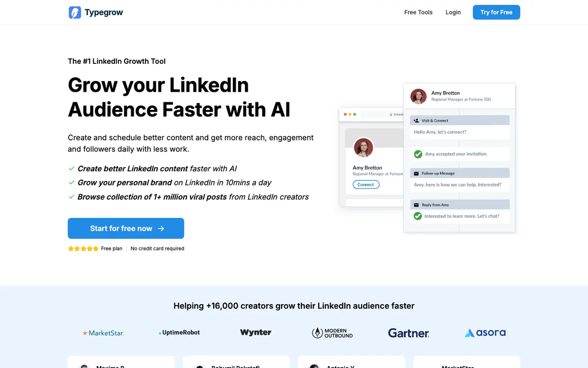Viewport: 588px width, 368px height.
Task: Click the Follow-up Message envelope icon
Action: tap(416, 173)
